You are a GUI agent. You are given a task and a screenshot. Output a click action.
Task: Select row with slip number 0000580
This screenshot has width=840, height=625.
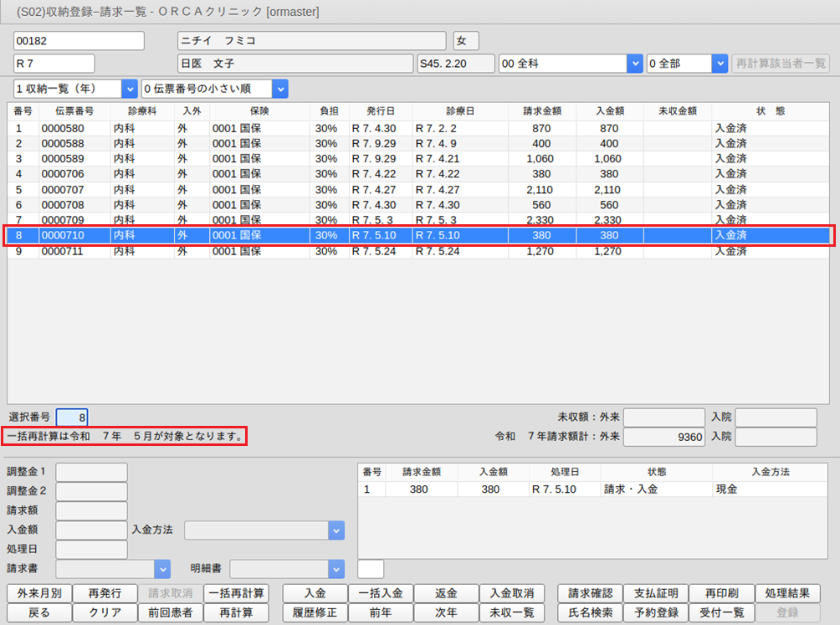59,129
